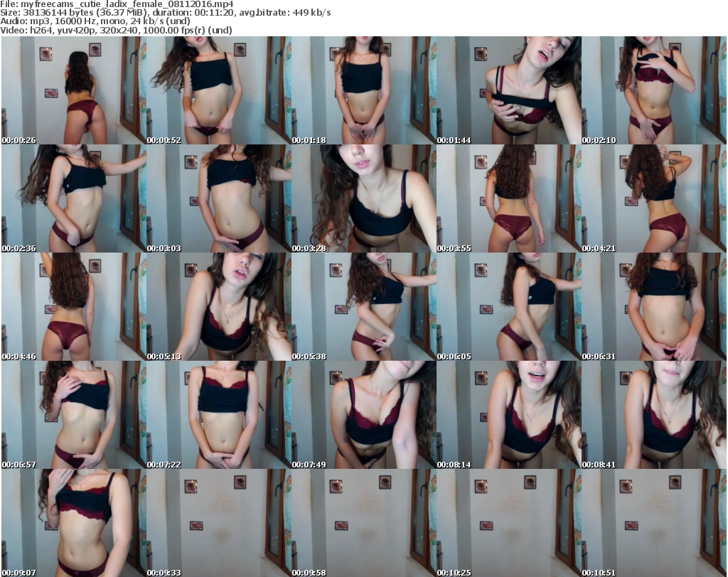728x577 pixels.
Task: Open the frame stamped 00:06:57
Action: [74, 415]
